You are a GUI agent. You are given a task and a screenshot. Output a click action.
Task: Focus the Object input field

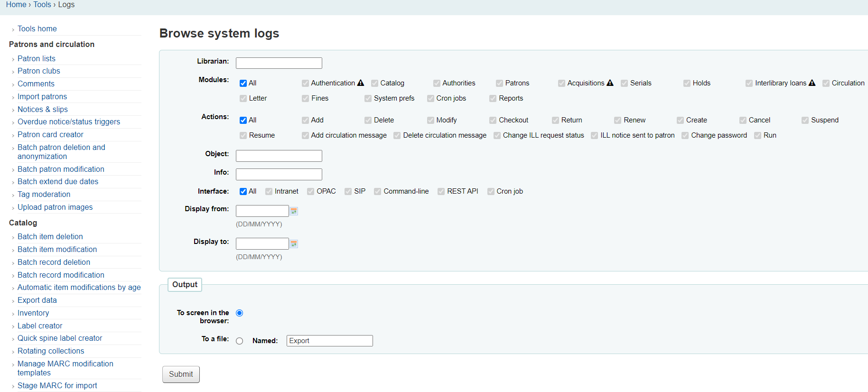[279, 156]
